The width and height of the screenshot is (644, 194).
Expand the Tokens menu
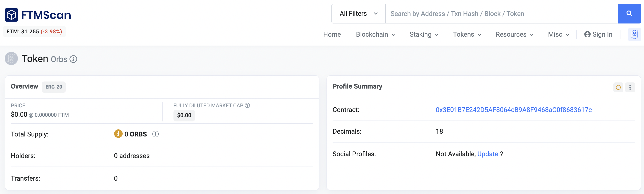(467, 35)
